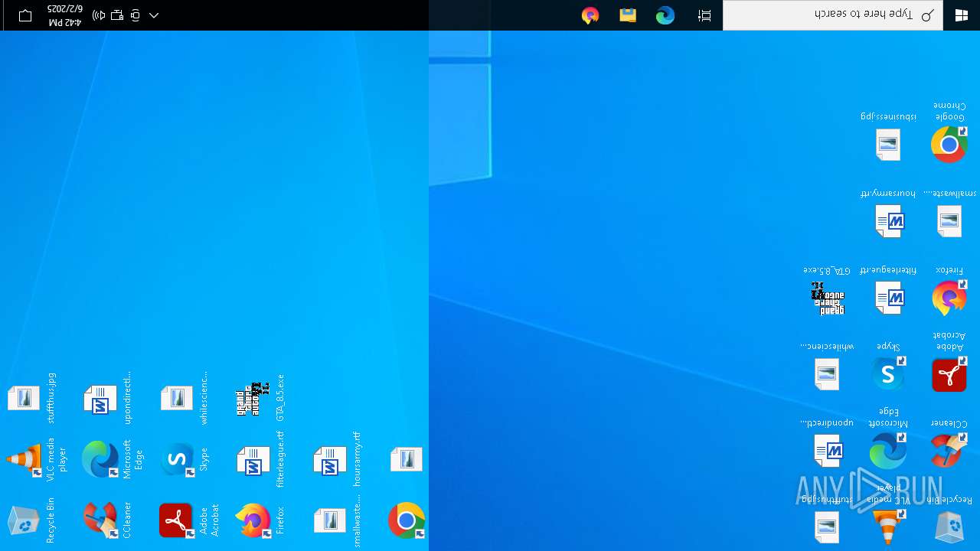
Task: Select the sideways Recycle Bin icon
Action: tap(24, 521)
